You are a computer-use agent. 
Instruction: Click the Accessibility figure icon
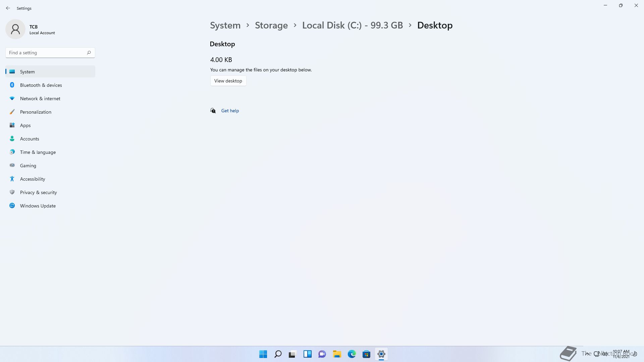pyautogui.click(x=12, y=179)
